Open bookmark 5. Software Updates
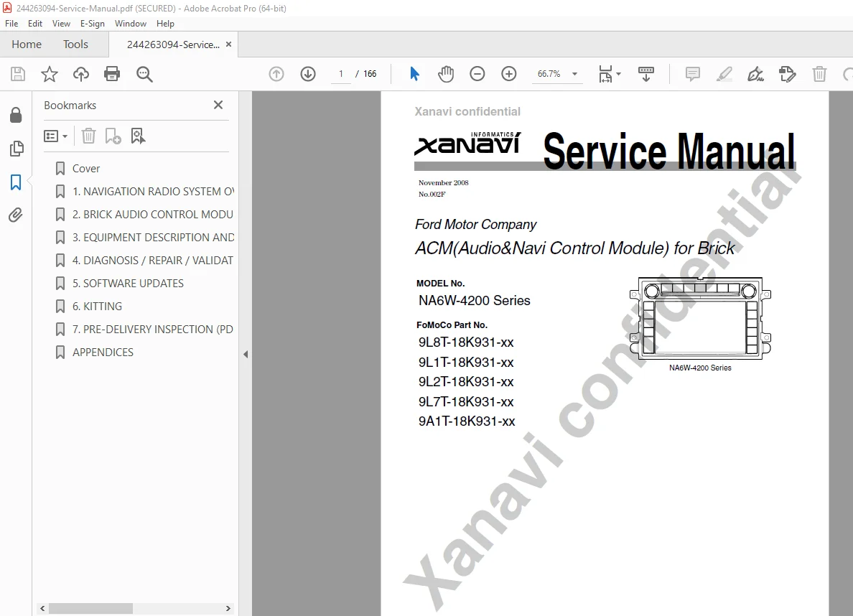853x616 pixels. tap(128, 284)
